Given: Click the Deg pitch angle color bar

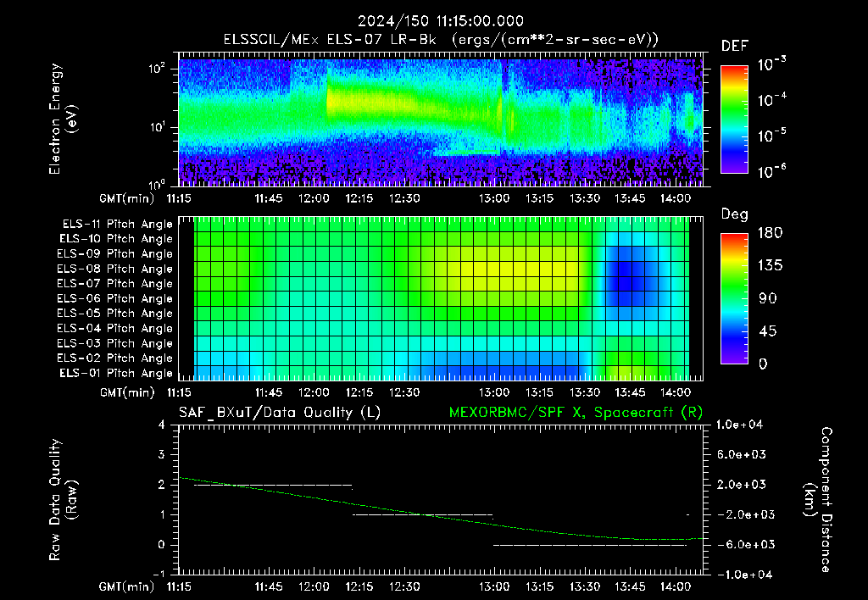Looking at the screenshot, I should (x=734, y=298).
